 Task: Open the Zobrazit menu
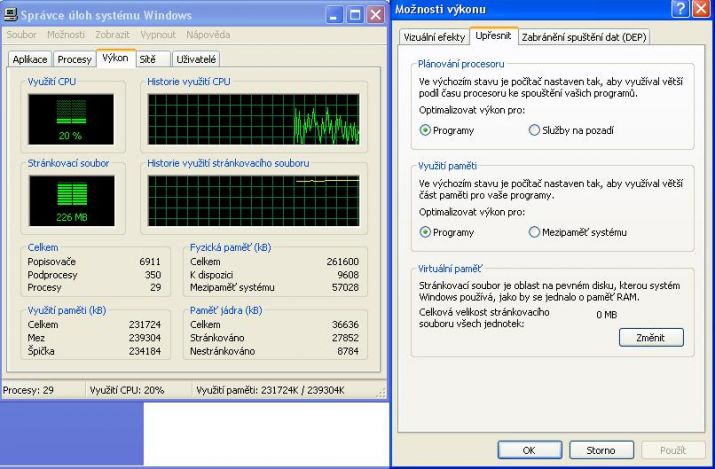112,35
